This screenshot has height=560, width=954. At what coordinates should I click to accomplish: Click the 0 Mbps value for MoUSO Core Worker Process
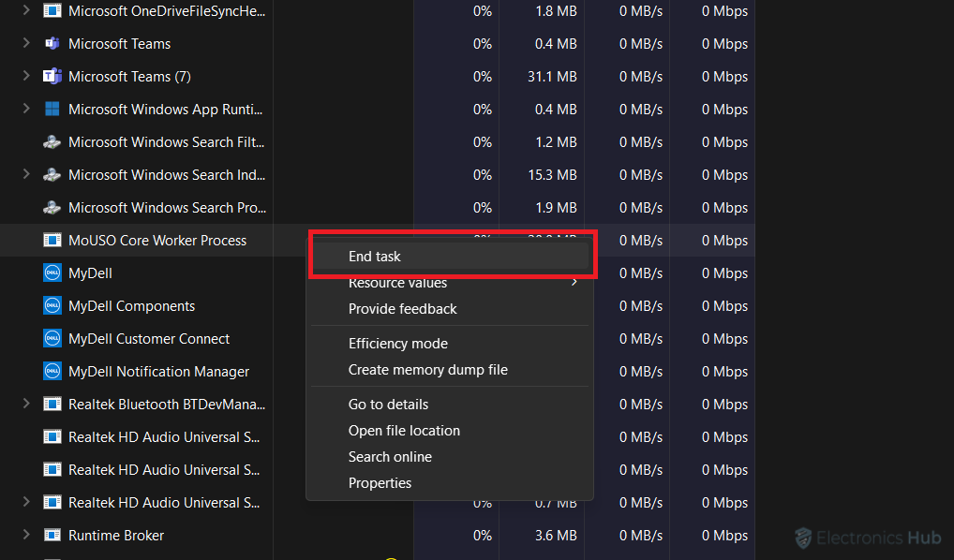point(724,241)
